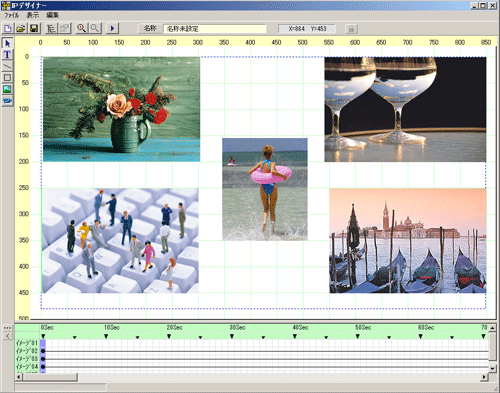
Task: Collapse the timeline with the left chevron button
Action: pyautogui.click(x=7, y=336)
